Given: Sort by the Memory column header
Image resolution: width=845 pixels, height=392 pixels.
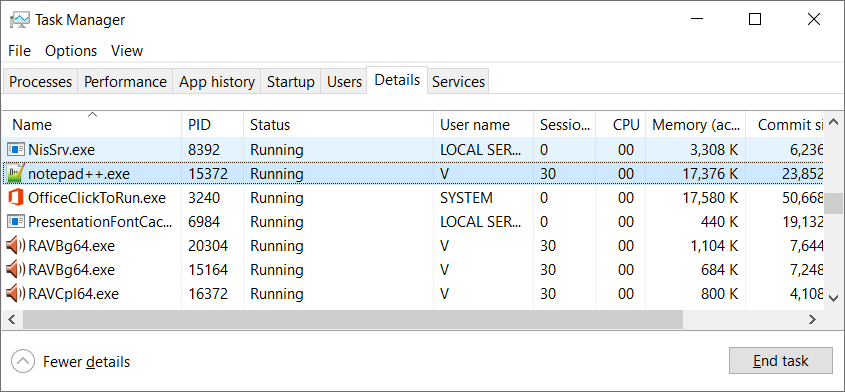Looking at the screenshot, I should (x=696, y=125).
